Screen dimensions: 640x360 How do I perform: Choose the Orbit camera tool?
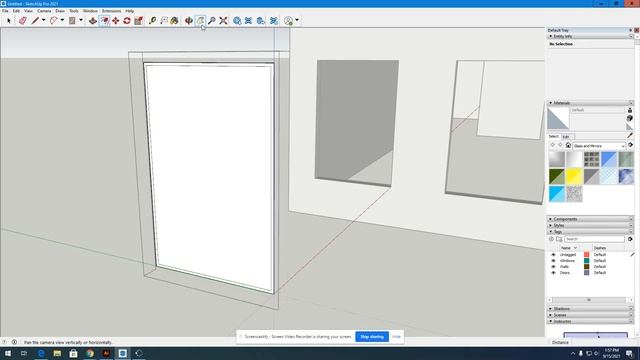[x=189, y=20]
